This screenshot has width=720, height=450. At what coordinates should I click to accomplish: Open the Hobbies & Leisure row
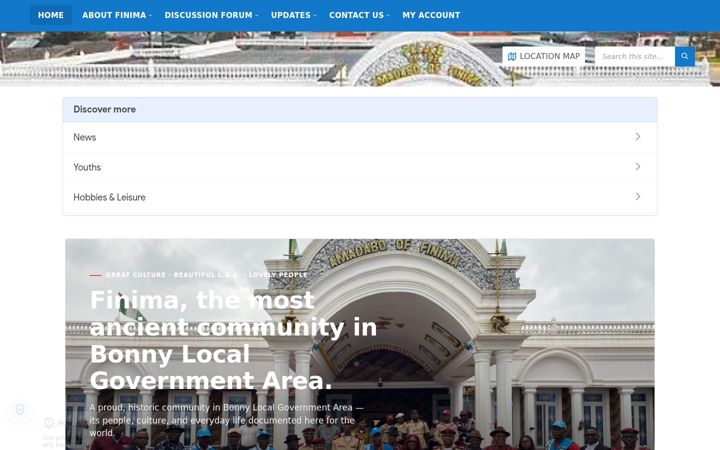(360, 197)
